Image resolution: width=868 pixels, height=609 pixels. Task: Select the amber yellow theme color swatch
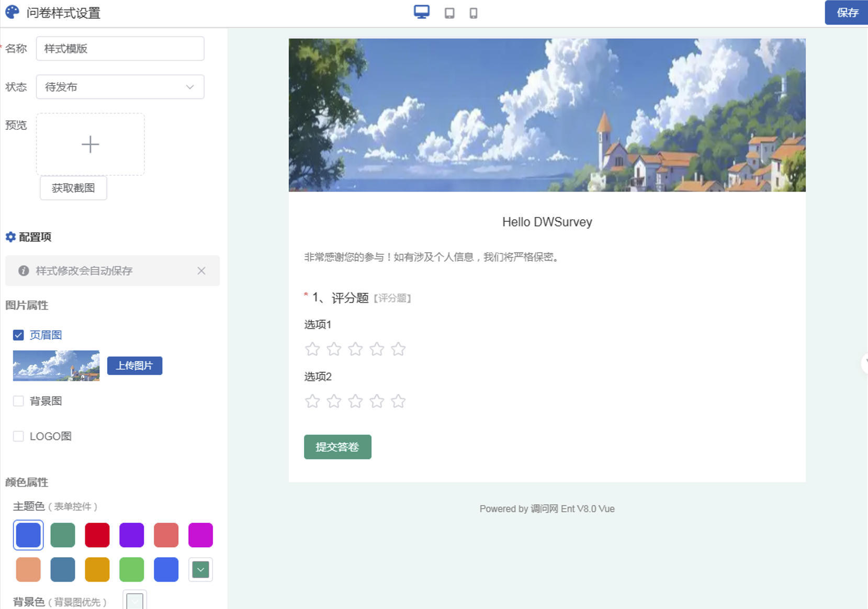click(97, 569)
